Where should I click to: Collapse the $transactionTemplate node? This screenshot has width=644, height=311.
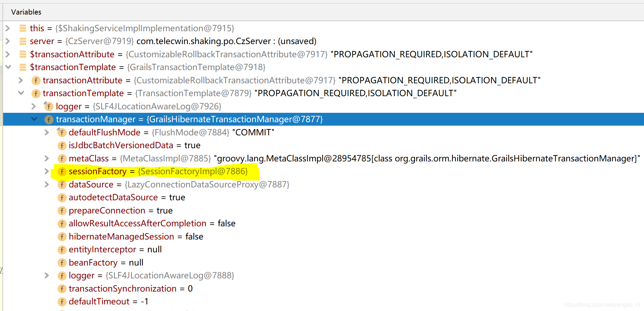(8, 67)
